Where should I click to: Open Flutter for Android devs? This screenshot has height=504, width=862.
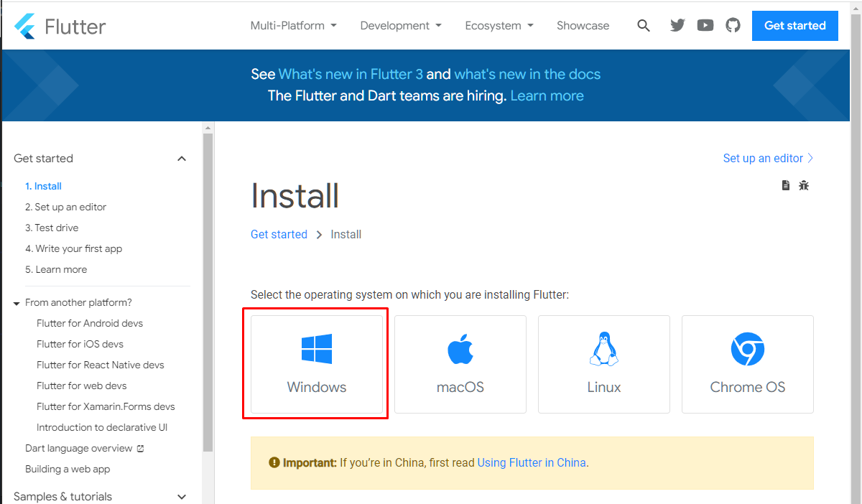(x=90, y=323)
